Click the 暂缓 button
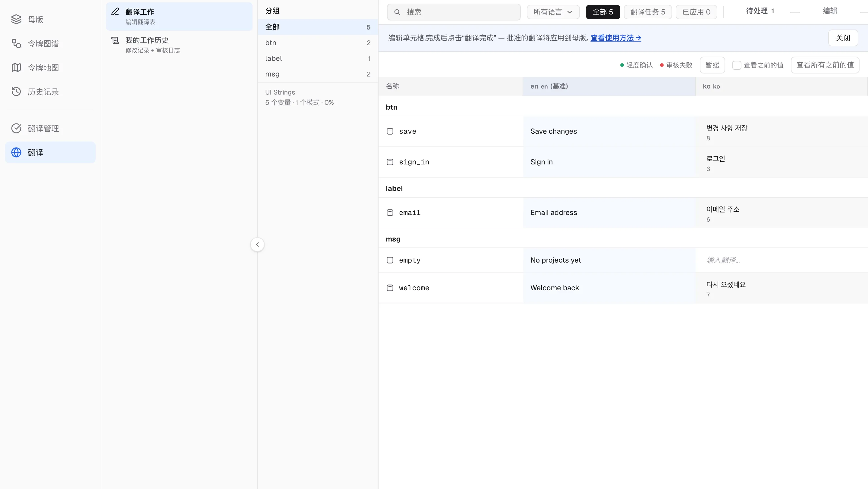The width and height of the screenshot is (868, 489). tap(712, 65)
